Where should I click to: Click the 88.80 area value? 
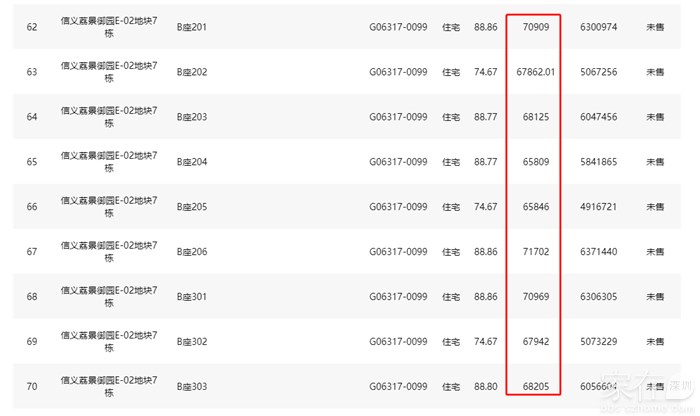[x=486, y=386]
